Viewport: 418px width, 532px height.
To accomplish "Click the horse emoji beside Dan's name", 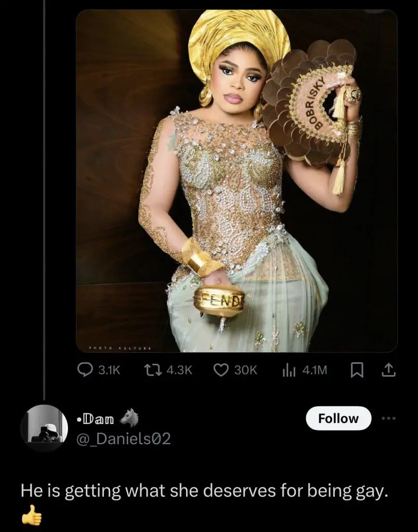I will (x=129, y=417).
